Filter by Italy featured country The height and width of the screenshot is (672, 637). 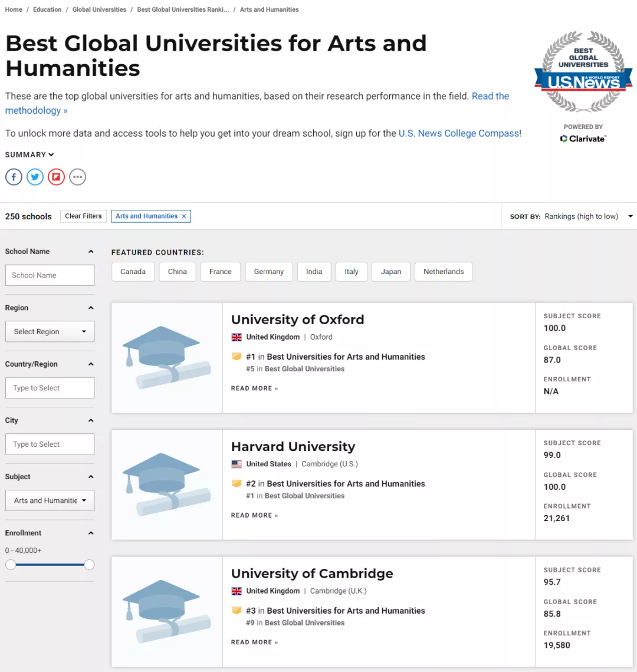[x=352, y=272]
